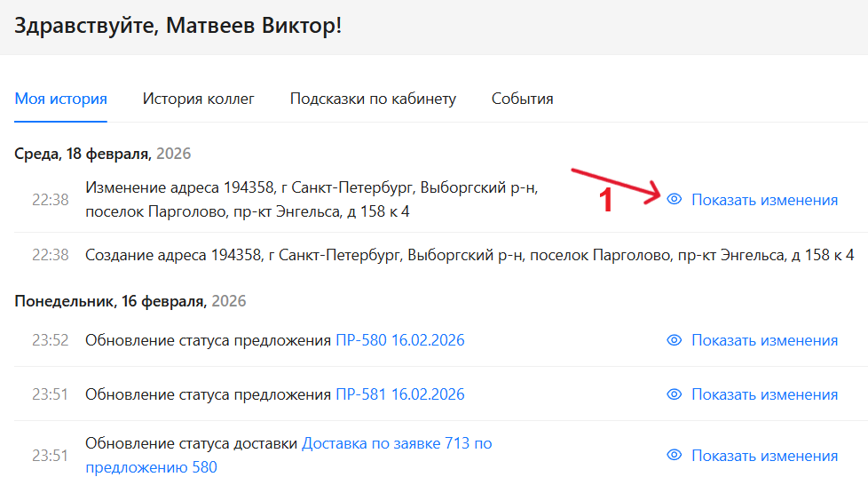Click the eye icon in the ПР-580 row
868x485 pixels.
pos(674,340)
